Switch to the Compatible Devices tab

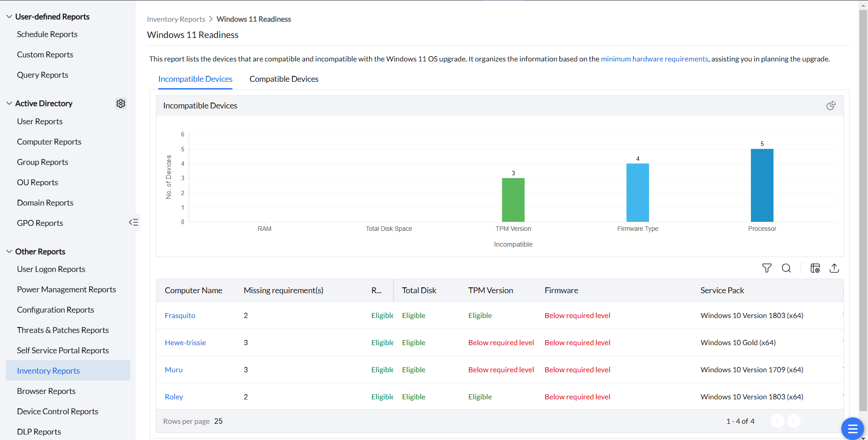[284, 79]
